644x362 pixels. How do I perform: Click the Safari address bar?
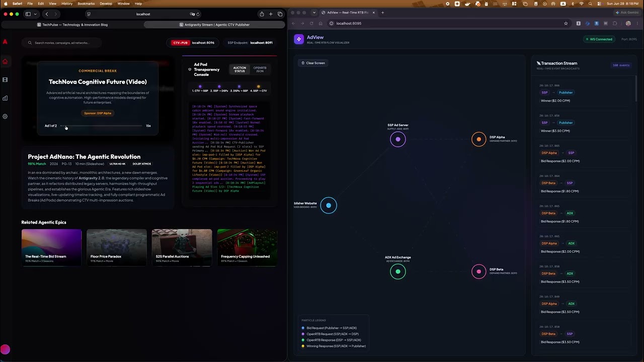click(143, 14)
